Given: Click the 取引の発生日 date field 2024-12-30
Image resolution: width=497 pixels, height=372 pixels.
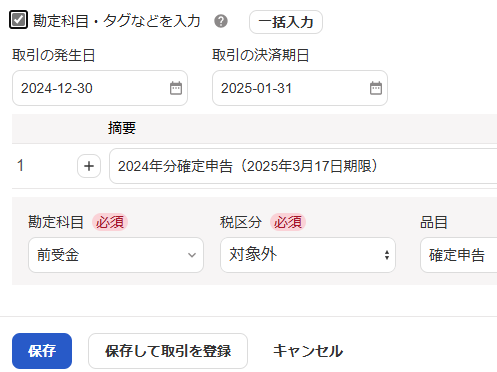Looking at the screenshot, I should coord(100,88).
